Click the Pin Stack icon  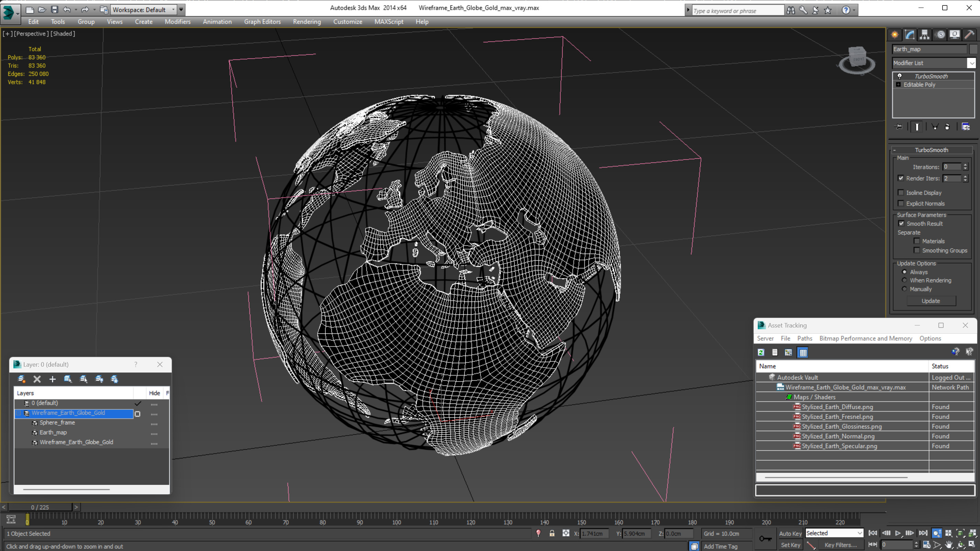pos(899,127)
